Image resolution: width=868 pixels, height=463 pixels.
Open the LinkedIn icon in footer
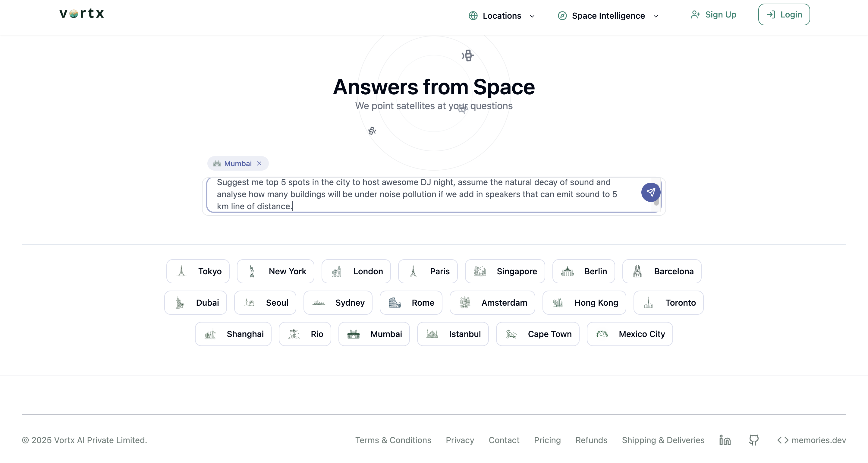725,440
